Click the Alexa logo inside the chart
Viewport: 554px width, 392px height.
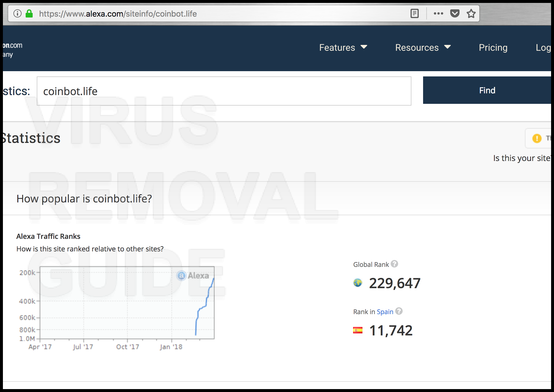click(x=193, y=275)
